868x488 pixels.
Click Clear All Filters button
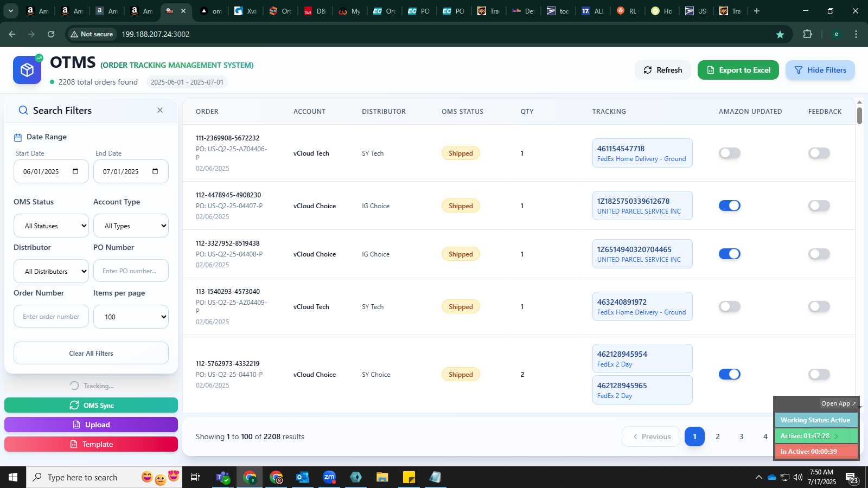tap(91, 353)
